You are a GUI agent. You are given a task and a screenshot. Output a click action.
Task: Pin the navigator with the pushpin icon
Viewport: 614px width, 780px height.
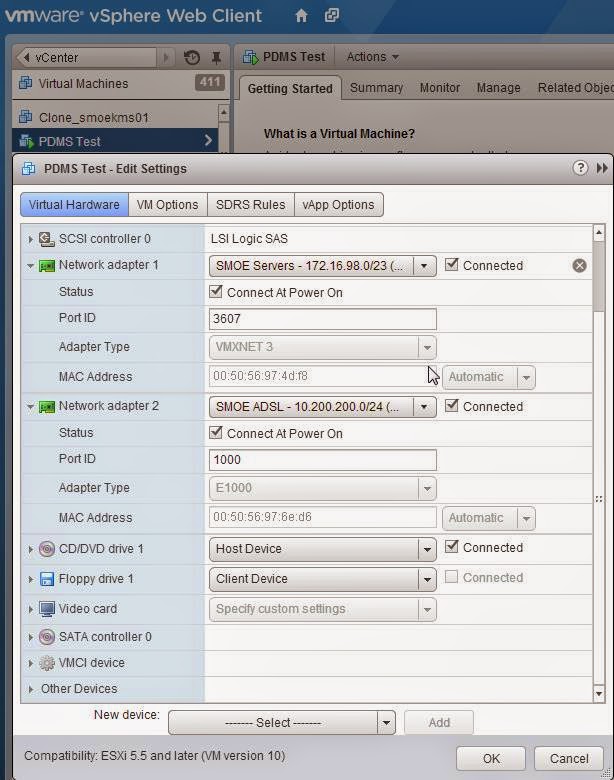[x=216, y=58]
